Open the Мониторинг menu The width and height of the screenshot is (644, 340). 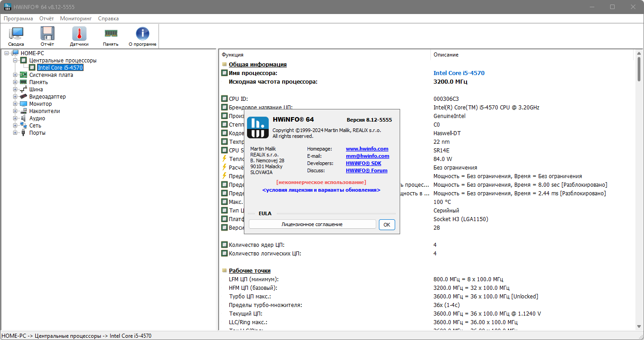coord(76,19)
